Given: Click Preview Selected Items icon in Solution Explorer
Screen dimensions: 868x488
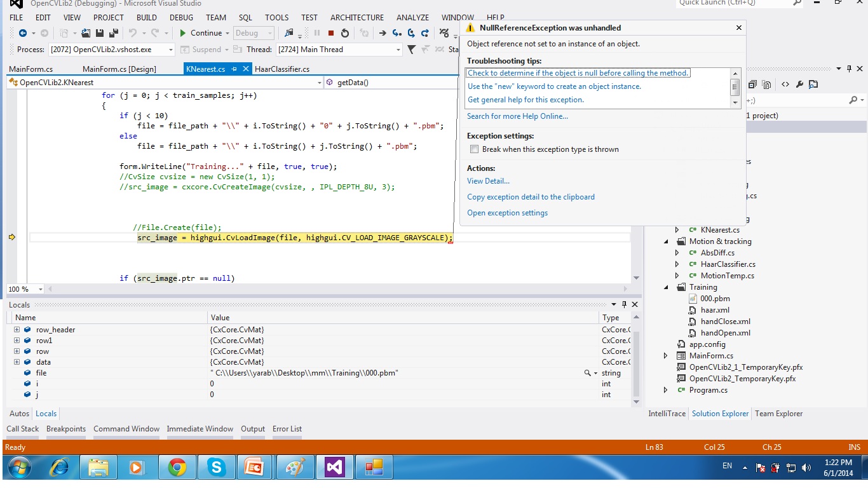Looking at the screenshot, I should [x=813, y=85].
